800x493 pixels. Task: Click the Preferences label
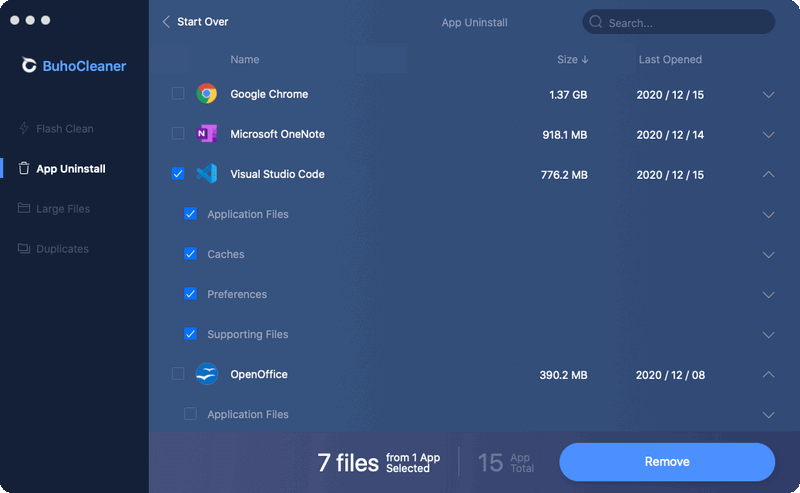[237, 294]
